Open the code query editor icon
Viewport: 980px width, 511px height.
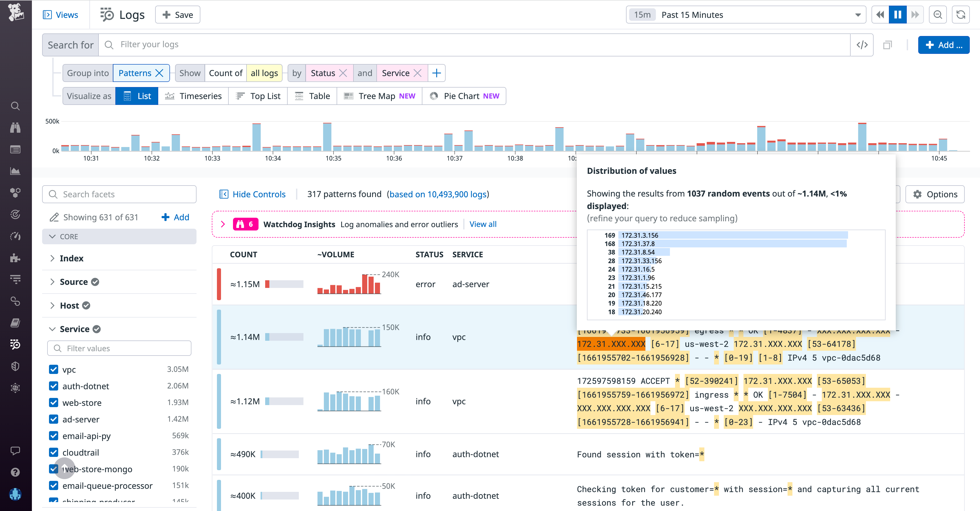click(x=862, y=45)
